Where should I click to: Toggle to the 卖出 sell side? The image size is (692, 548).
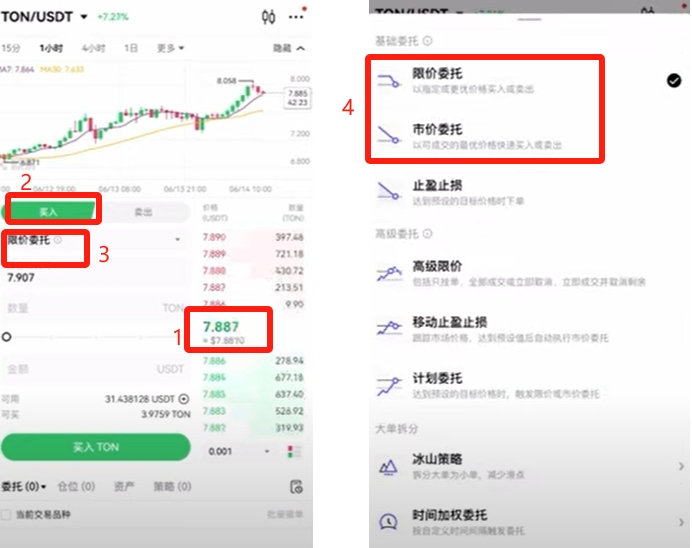click(143, 212)
